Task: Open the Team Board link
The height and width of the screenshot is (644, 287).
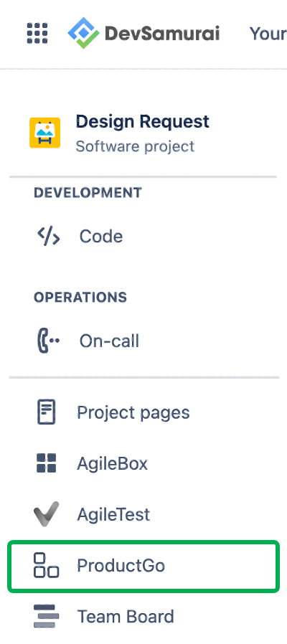Action: click(126, 617)
